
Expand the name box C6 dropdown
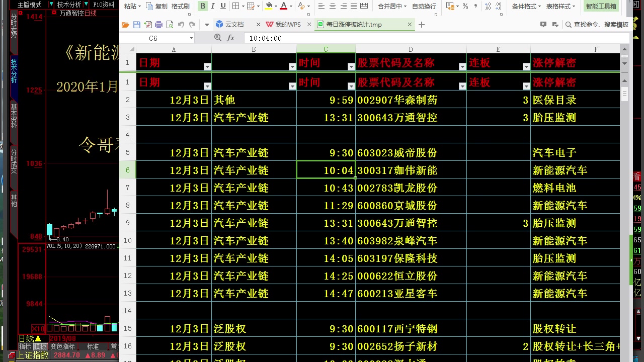(x=191, y=38)
